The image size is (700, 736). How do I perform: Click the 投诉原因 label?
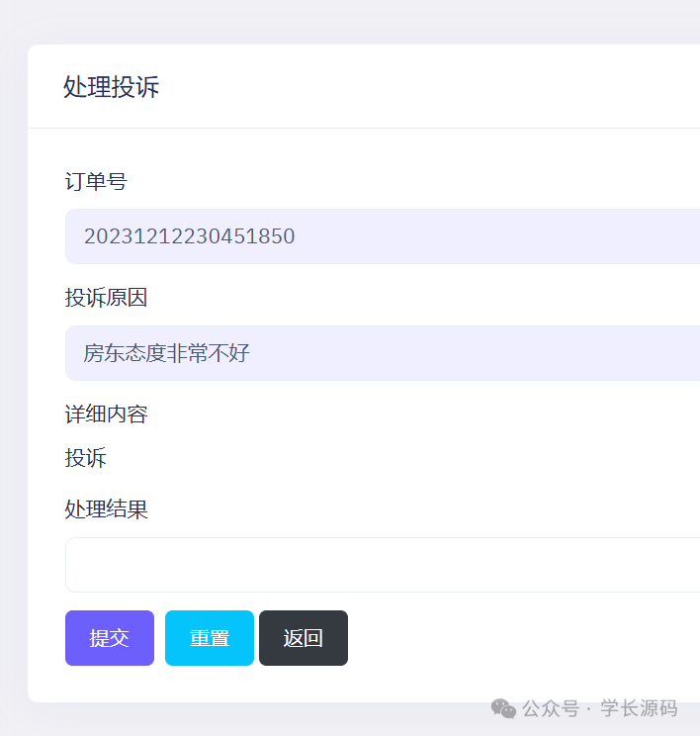click(106, 298)
